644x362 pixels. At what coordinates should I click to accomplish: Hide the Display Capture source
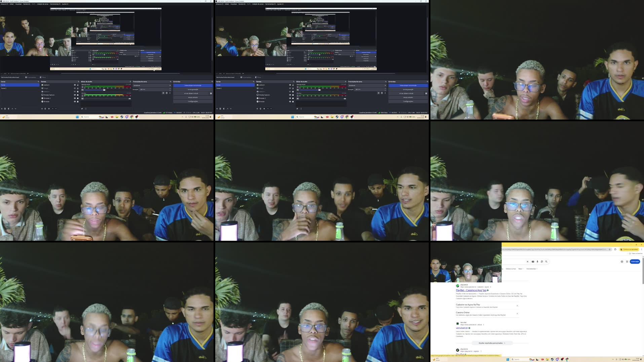[75, 95]
